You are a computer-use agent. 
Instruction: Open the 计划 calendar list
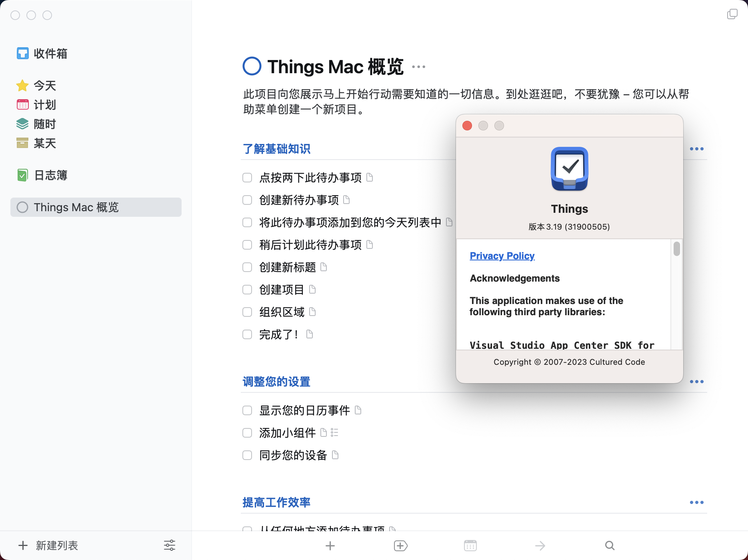tap(36, 105)
